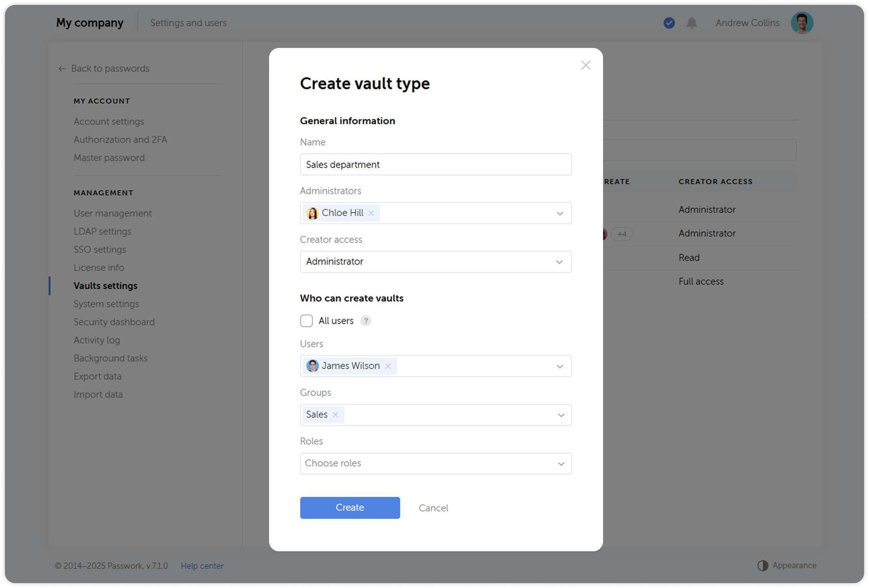Viewport: 869px width, 588px height.
Task: Click Andrew Collins profile avatar
Action: point(801,23)
